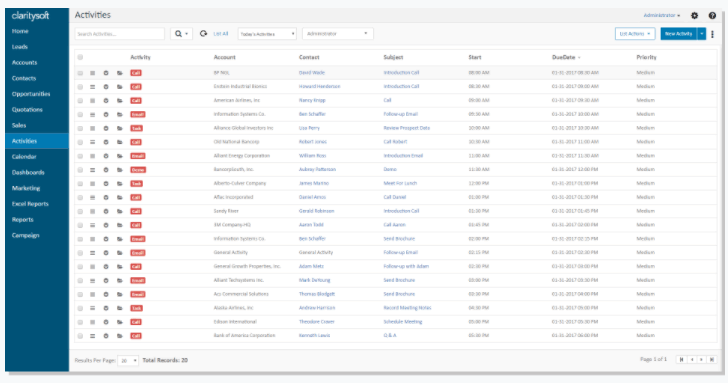Expand the New Activity split arrow
Screen dimensions: 728x383
[702, 33]
